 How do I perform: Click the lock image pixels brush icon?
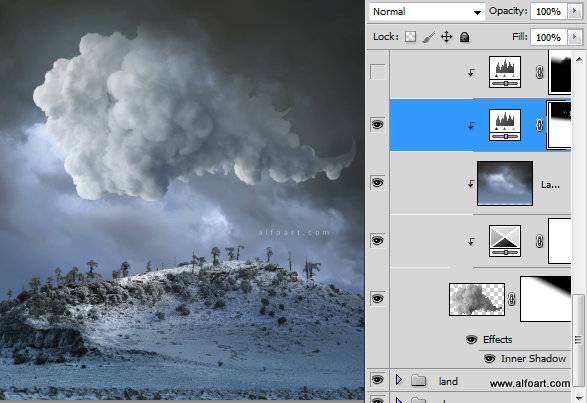[x=429, y=37]
